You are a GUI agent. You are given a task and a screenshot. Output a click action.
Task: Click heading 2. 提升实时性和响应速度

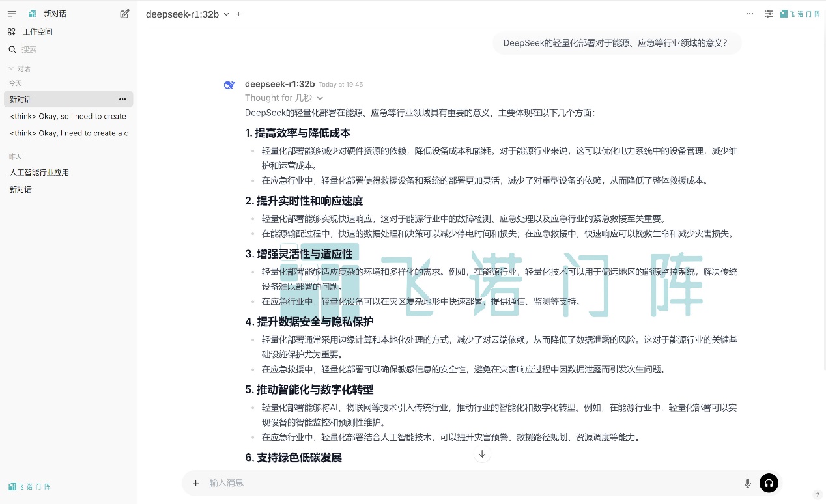click(x=304, y=201)
